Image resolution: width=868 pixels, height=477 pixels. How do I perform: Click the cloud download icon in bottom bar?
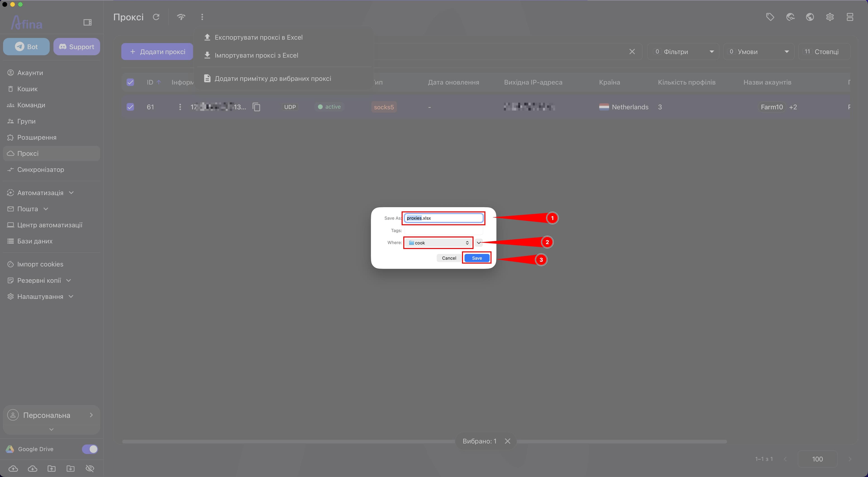tap(32, 468)
